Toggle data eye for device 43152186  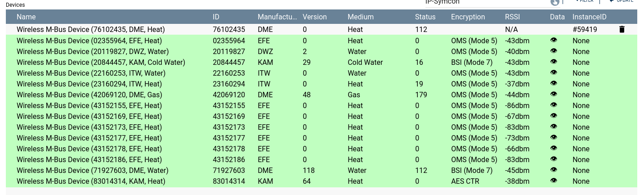(554, 159)
